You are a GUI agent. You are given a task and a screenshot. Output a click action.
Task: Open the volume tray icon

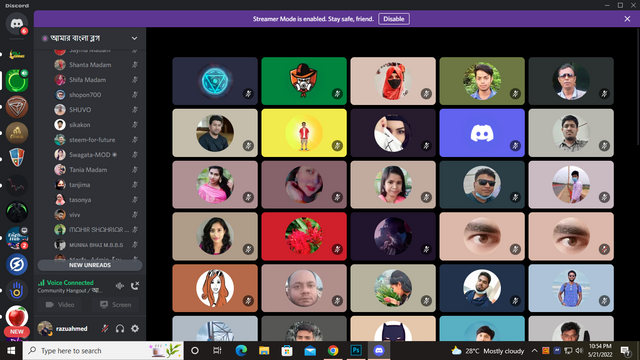(x=579, y=351)
